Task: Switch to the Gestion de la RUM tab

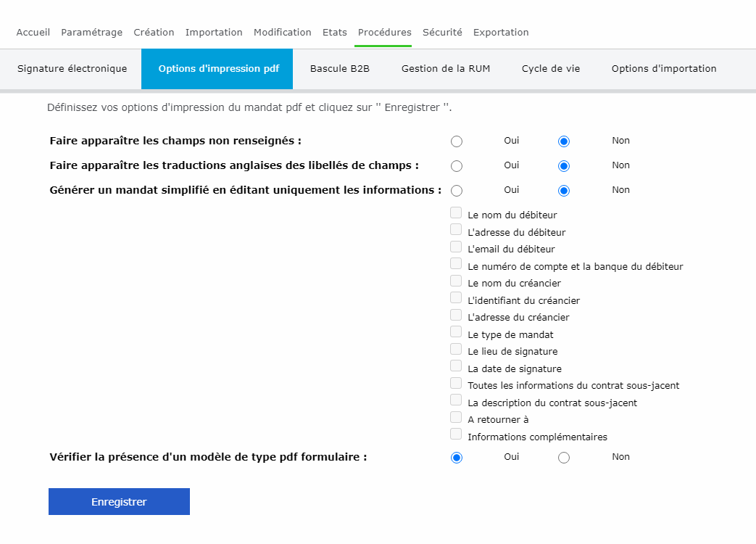Action: click(x=446, y=69)
